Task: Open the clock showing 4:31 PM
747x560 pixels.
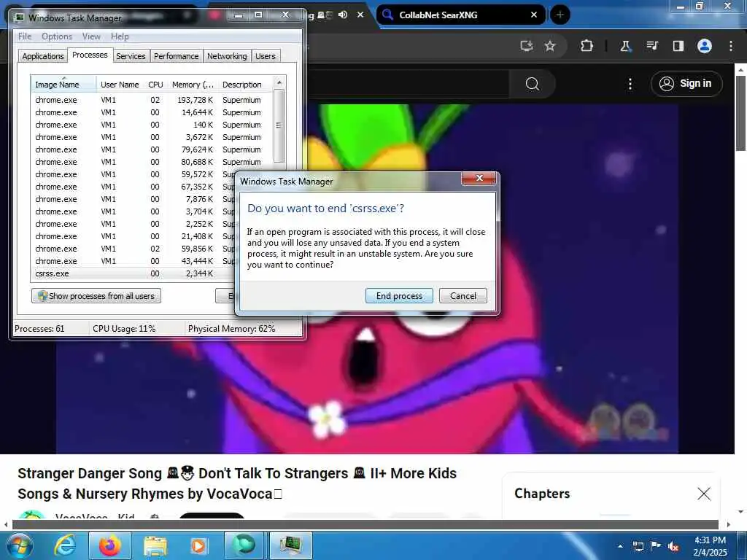Action: 710,546
